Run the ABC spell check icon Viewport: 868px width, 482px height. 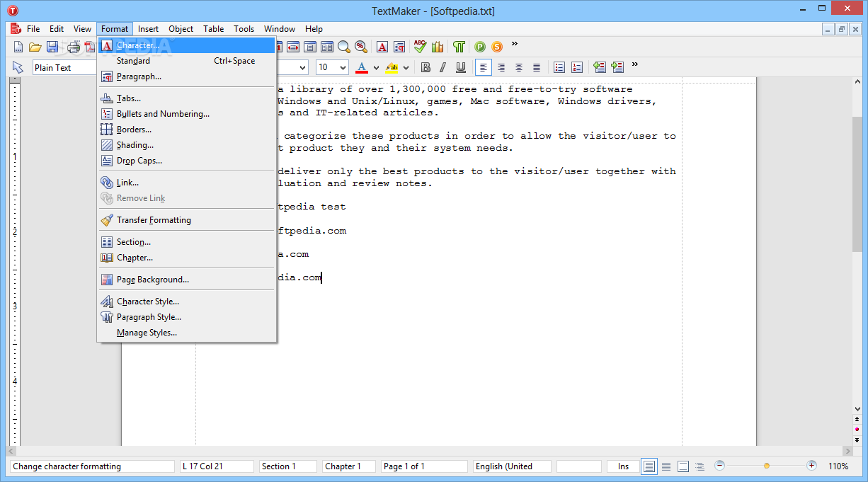[x=421, y=47]
